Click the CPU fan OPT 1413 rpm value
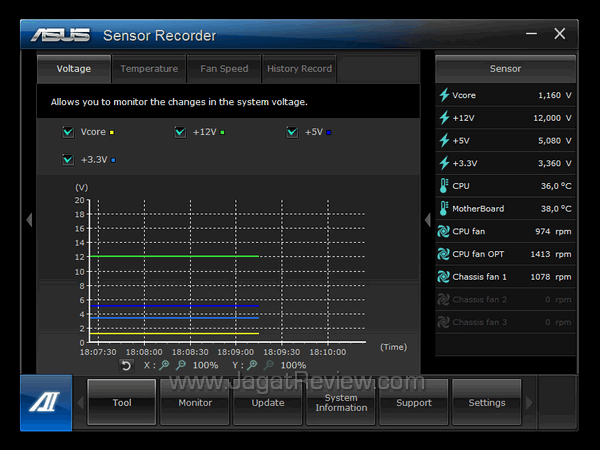This screenshot has width=600, height=450. (x=551, y=254)
